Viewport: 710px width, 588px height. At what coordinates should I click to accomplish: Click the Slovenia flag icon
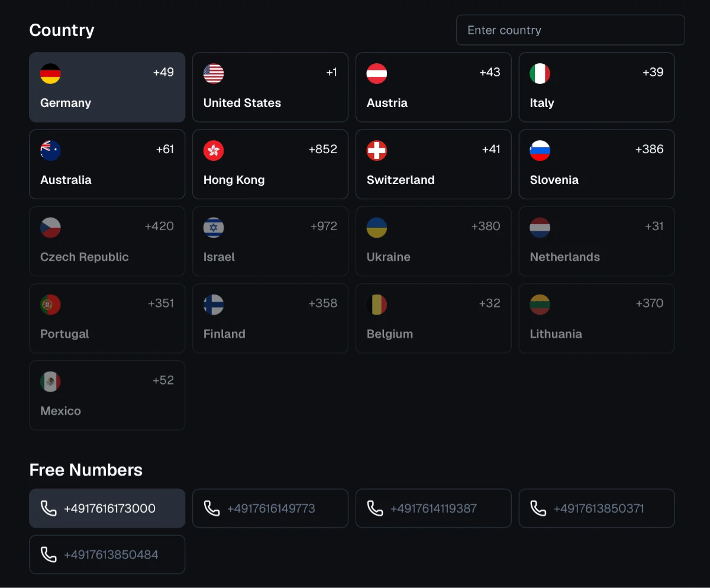pos(540,151)
